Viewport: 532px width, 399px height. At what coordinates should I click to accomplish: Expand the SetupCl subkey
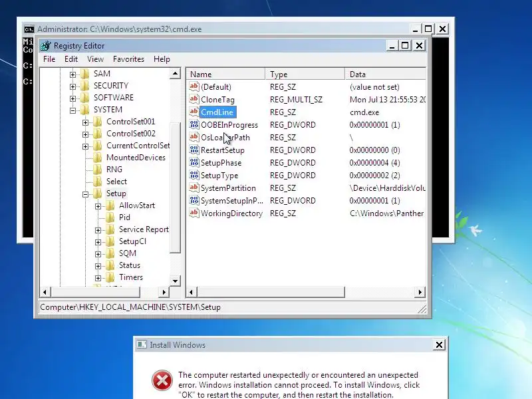pos(98,242)
